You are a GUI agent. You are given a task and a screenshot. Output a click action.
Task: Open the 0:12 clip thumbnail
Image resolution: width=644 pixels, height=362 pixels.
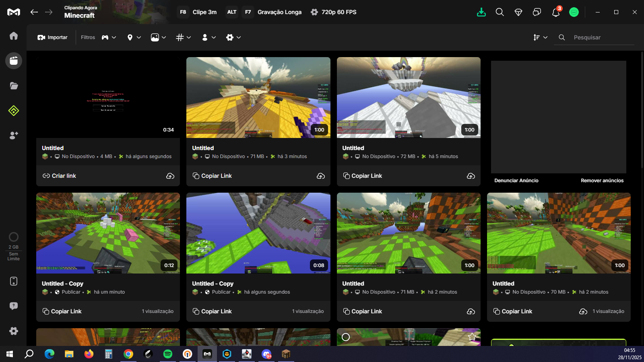tap(108, 233)
